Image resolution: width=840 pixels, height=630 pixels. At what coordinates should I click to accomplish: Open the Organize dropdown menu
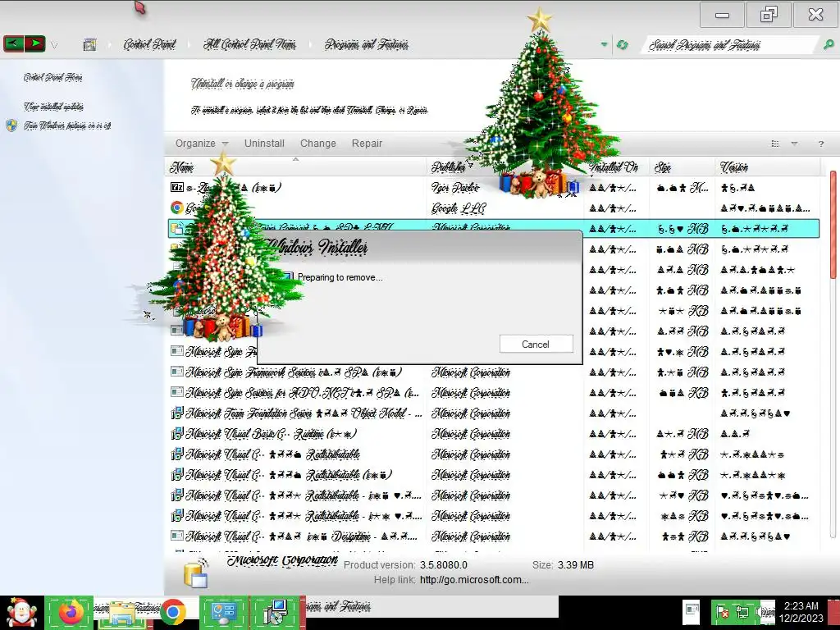click(202, 143)
